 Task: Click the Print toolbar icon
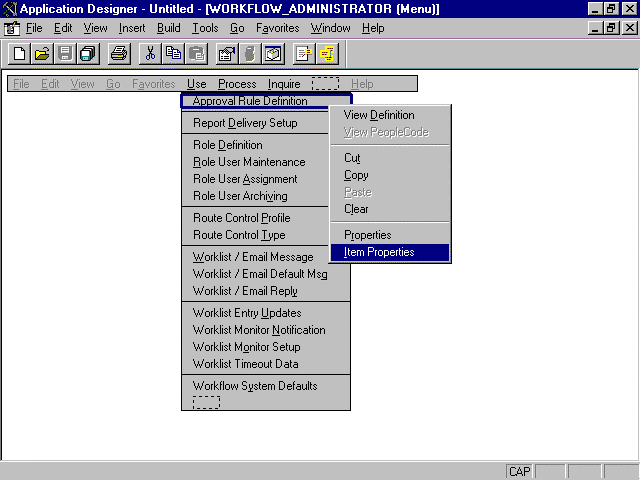pyautogui.click(x=119, y=53)
